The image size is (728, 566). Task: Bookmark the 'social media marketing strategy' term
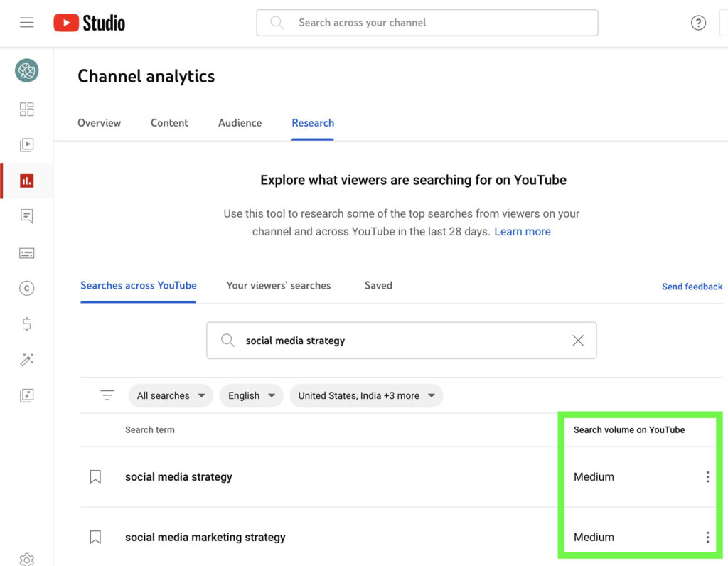tap(95, 537)
